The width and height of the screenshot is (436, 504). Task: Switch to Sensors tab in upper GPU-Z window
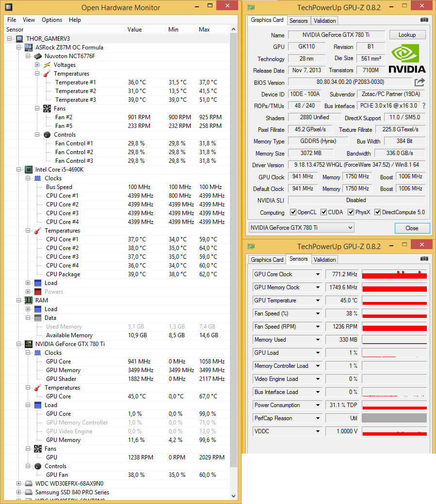299,21
